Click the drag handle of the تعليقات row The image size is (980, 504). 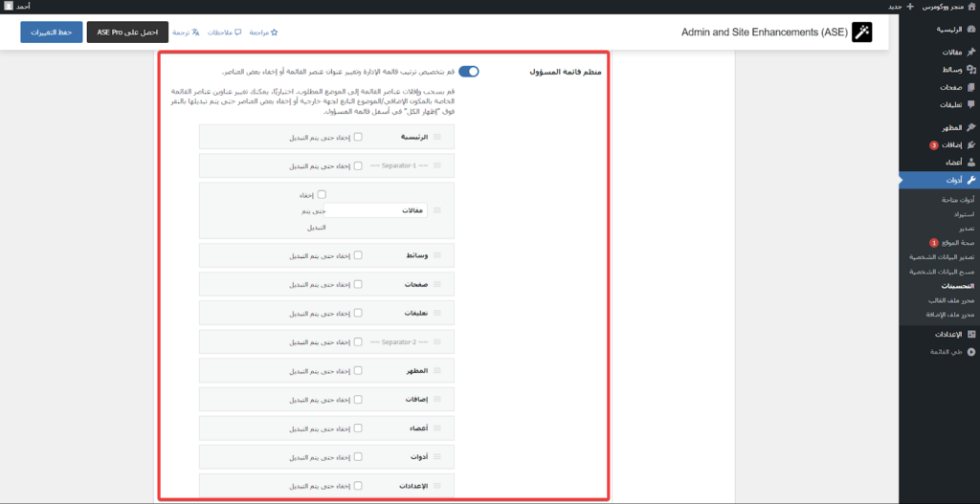coord(437,313)
